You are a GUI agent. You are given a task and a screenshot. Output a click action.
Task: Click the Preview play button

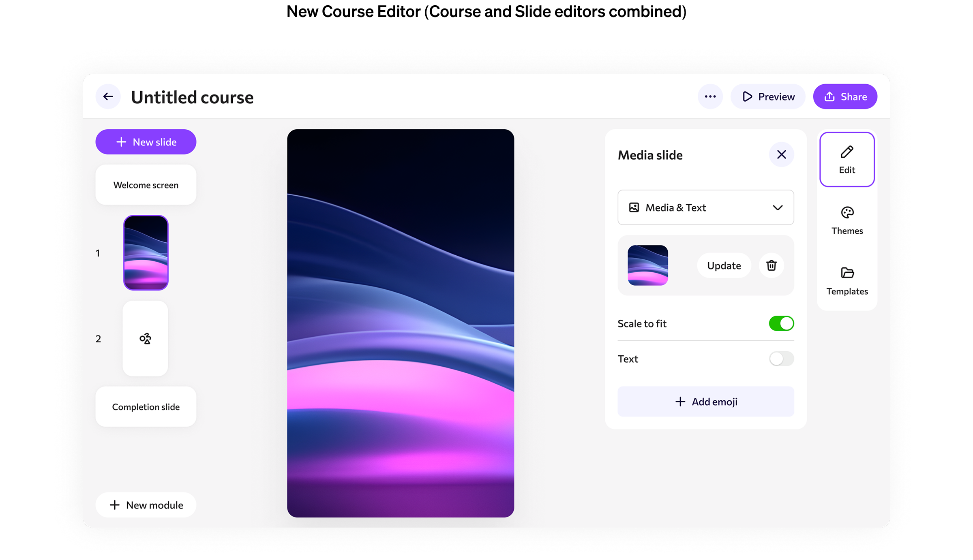coord(768,96)
